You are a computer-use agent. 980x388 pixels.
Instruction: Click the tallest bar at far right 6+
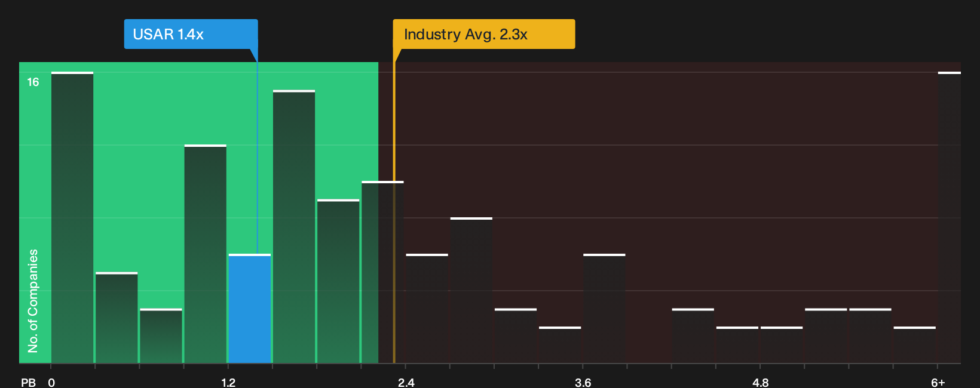tap(950, 217)
